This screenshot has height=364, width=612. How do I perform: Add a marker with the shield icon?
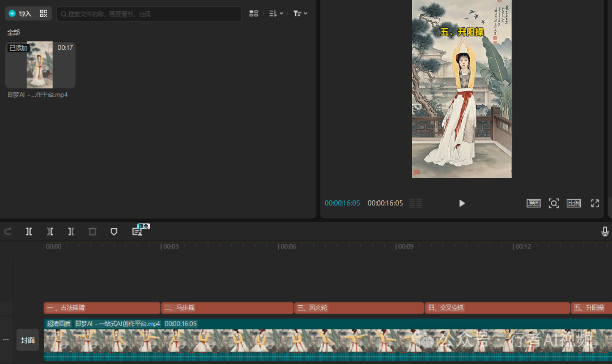pyautogui.click(x=114, y=232)
